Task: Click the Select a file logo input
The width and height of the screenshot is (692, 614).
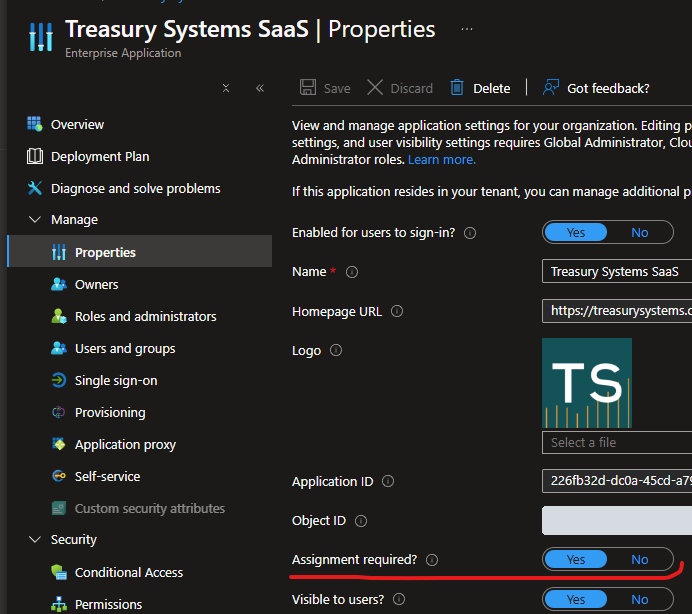Action: [617, 442]
